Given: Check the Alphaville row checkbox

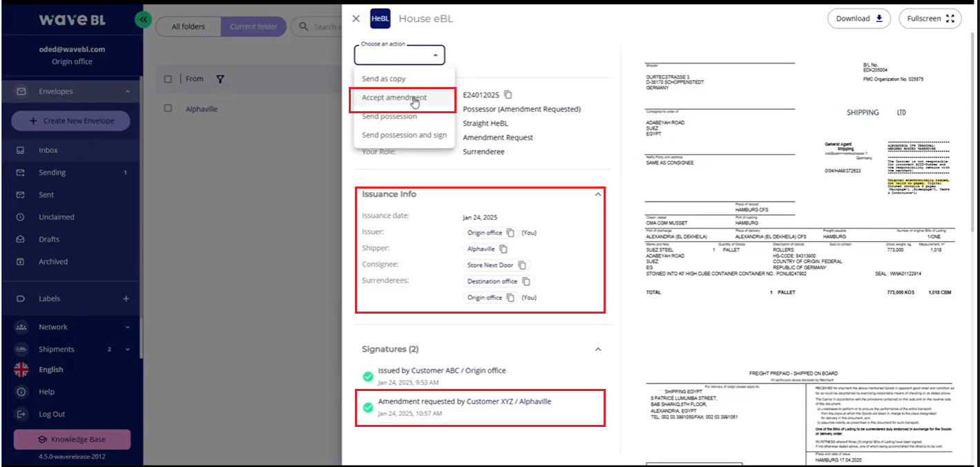Looking at the screenshot, I should tap(168, 108).
